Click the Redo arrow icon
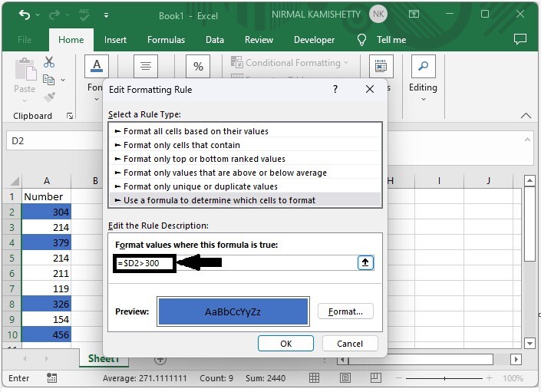Screen dimensions: 541x392 [54, 15]
